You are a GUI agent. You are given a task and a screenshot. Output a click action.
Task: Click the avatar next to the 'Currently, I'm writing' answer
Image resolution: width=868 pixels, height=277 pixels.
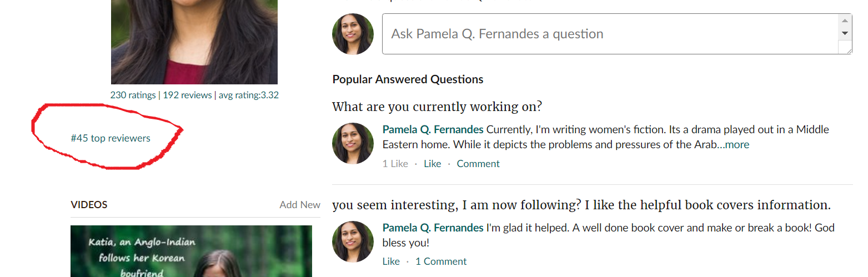(x=353, y=143)
